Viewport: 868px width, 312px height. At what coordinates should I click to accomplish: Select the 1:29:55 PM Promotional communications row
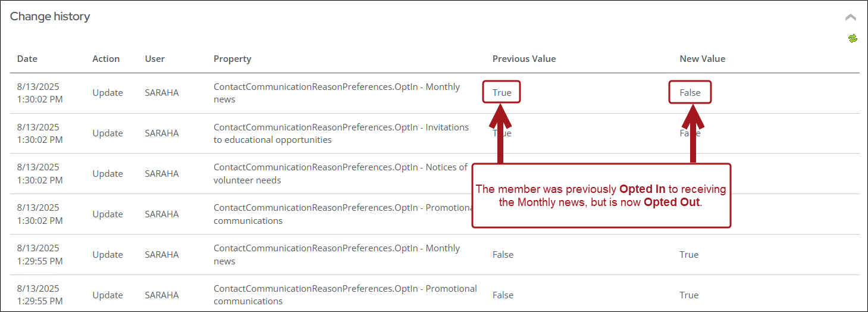[x=434, y=294]
